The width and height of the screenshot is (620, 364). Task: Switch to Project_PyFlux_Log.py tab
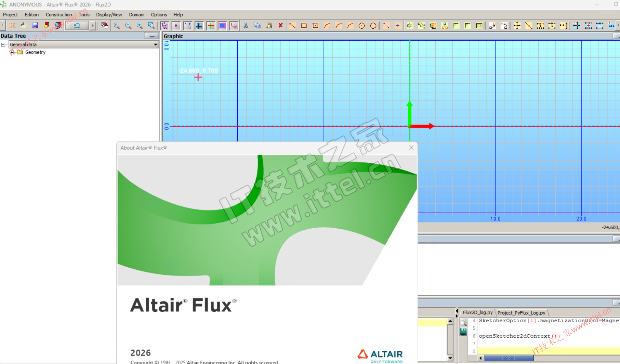click(x=521, y=313)
